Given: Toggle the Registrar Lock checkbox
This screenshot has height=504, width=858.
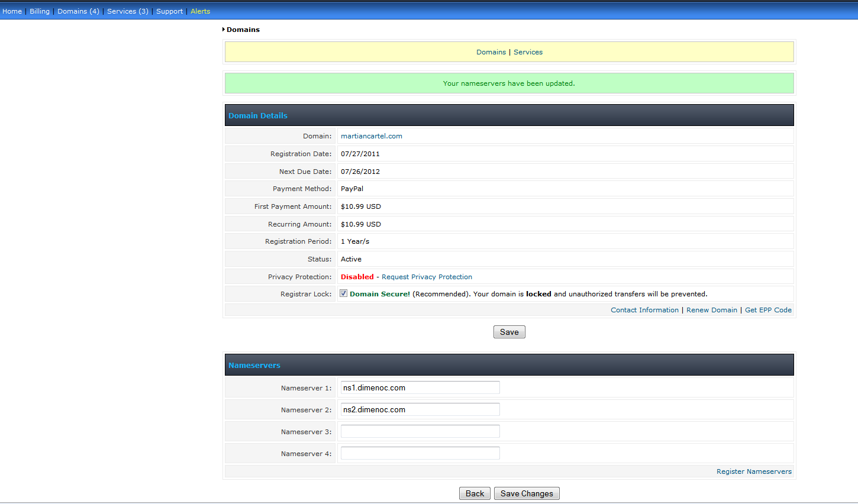Looking at the screenshot, I should point(343,293).
